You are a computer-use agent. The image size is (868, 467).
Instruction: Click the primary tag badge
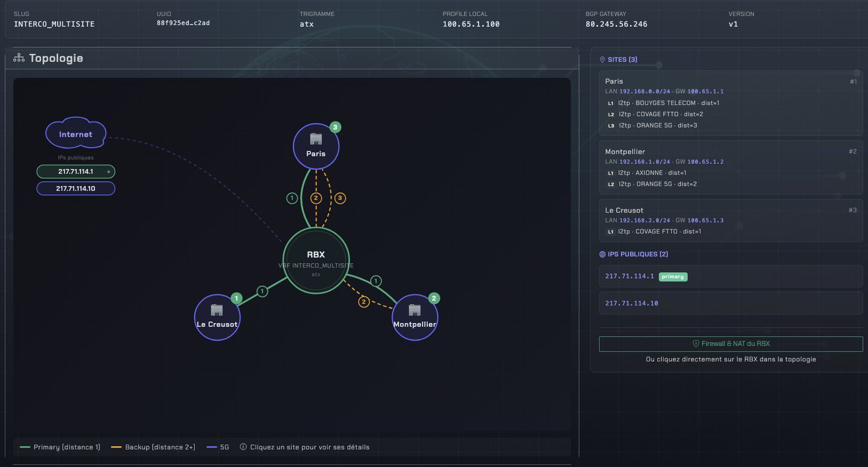[x=673, y=277]
